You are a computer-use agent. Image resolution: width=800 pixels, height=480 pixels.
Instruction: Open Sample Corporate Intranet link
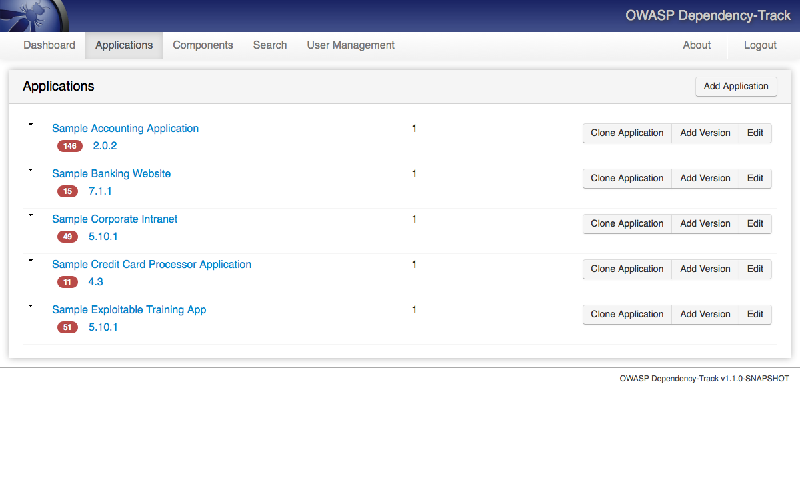115,219
